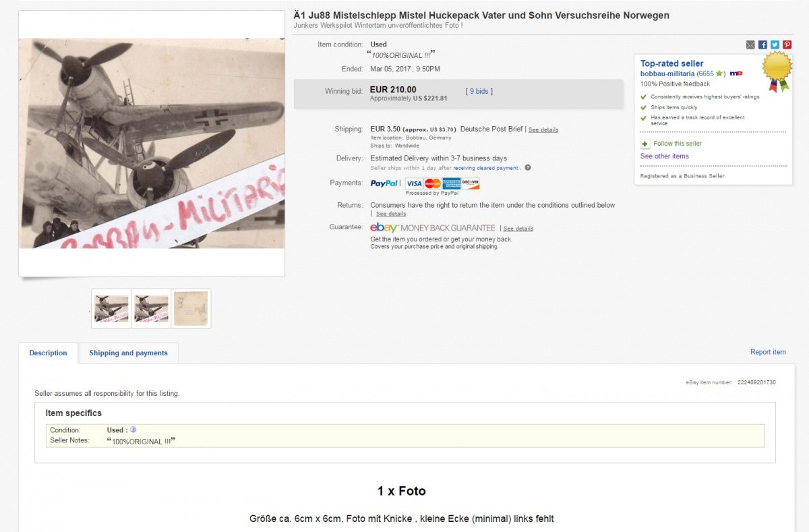Share this listing on Twitter
The width and height of the screenshot is (809, 532).
tap(775, 45)
